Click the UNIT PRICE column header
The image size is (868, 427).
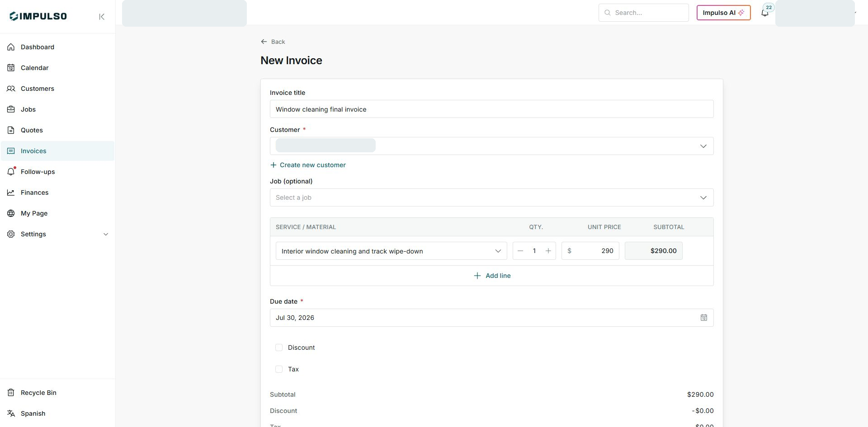pos(604,227)
